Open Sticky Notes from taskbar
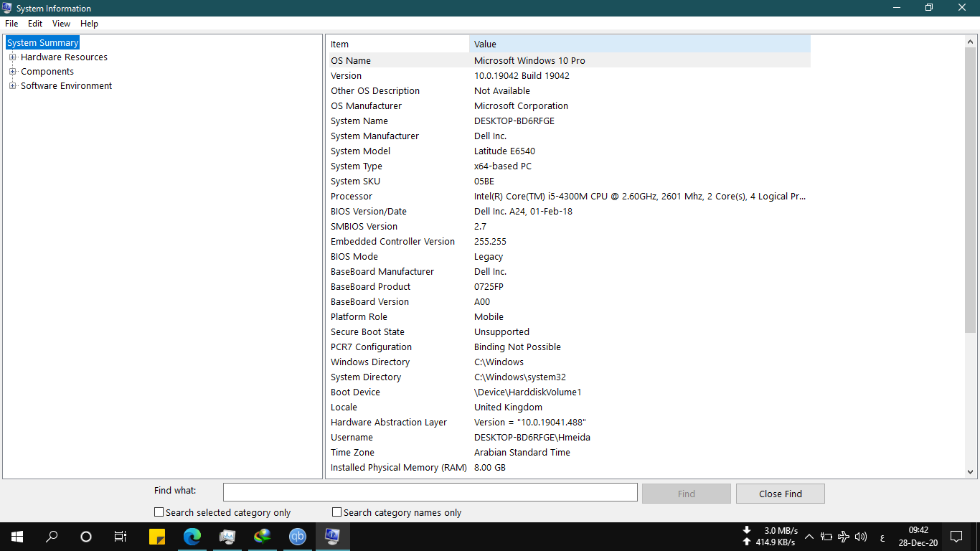Image resolution: width=980 pixels, height=551 pixels. 157,537
